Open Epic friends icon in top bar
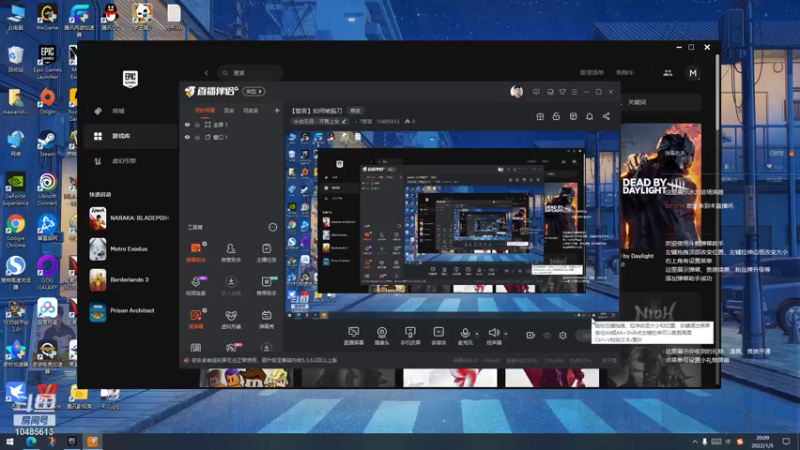The height and width of the screenshot is (450, 800). pos(667,73)
